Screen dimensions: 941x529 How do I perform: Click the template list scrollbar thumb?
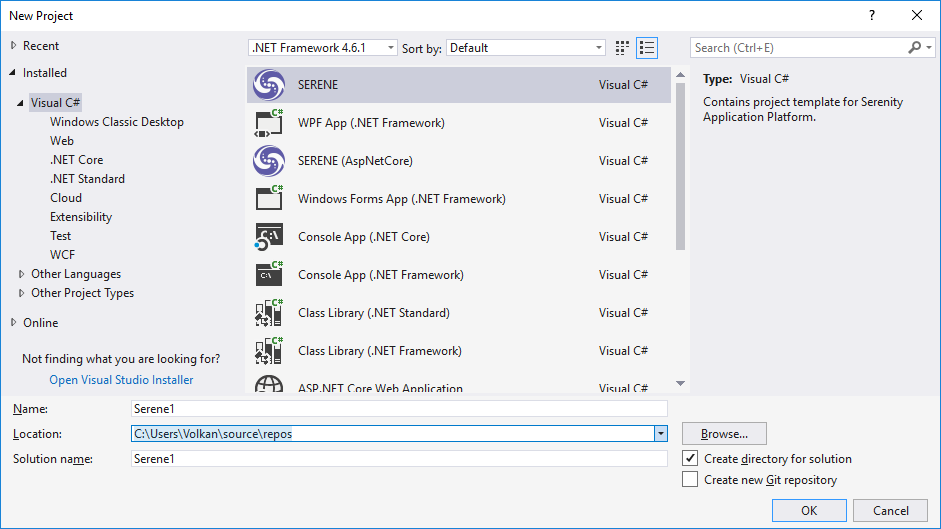pyautogui.click(x=680, y=166)
